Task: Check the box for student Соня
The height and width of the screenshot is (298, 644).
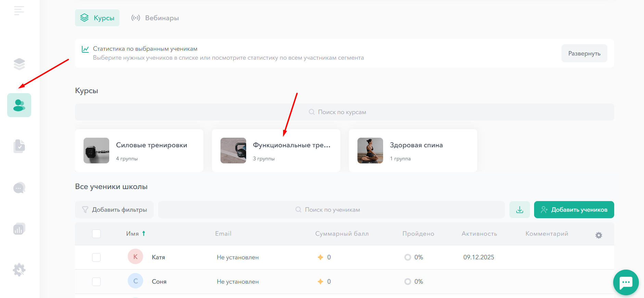Action: 97,282
